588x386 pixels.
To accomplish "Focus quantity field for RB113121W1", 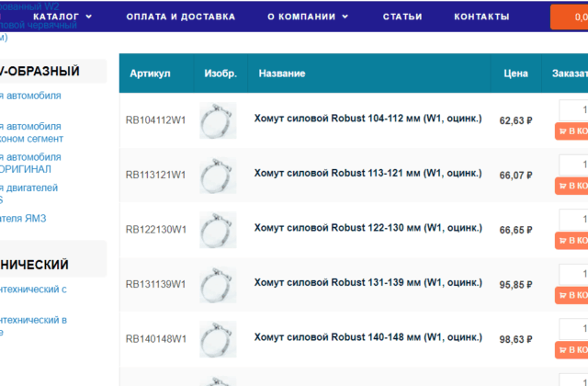I will 573,165.
